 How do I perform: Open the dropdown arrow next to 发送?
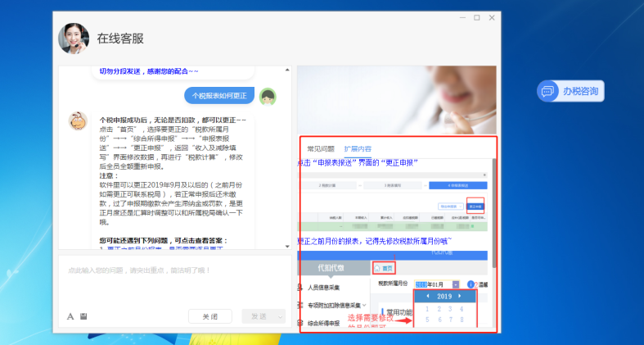281,316
